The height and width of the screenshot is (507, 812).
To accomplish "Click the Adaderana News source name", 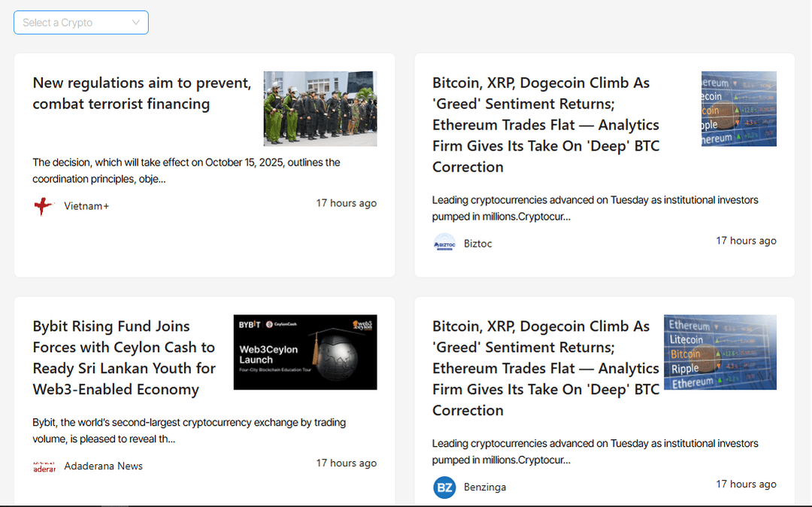I will pyautogui.click(x=103, y=466).
